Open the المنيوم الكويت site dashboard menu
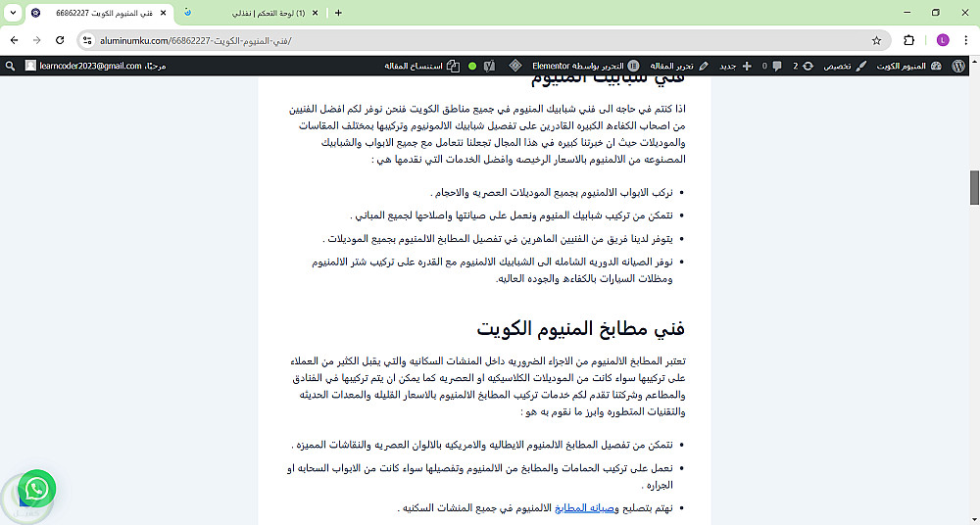Screen dimensions: 980x525 (x=908, y=66)
